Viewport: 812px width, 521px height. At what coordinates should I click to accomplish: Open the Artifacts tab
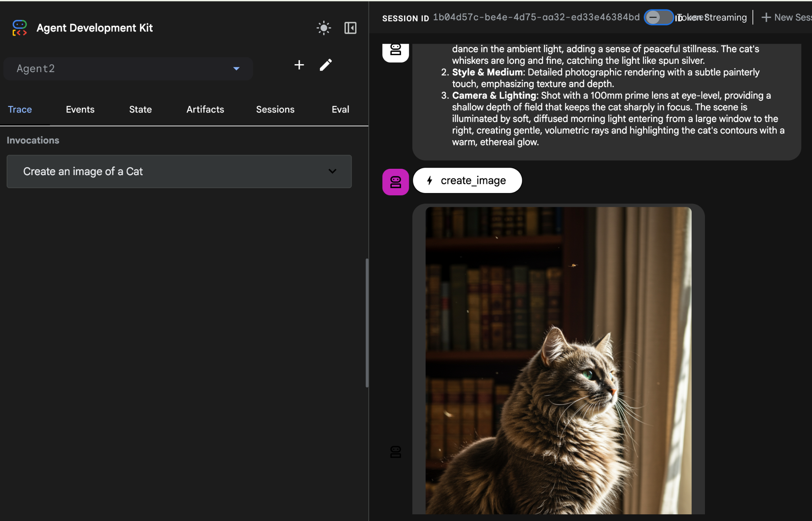(205, 109)
